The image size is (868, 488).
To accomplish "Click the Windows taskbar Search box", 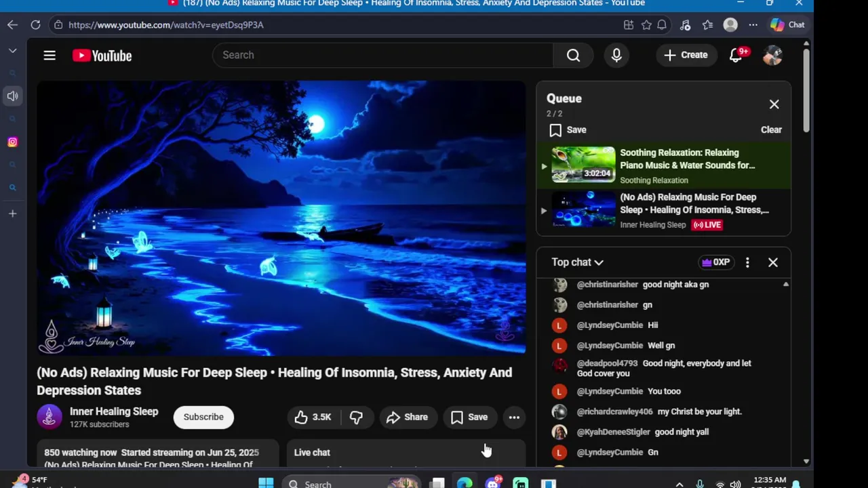I will [x=353, y=483].
